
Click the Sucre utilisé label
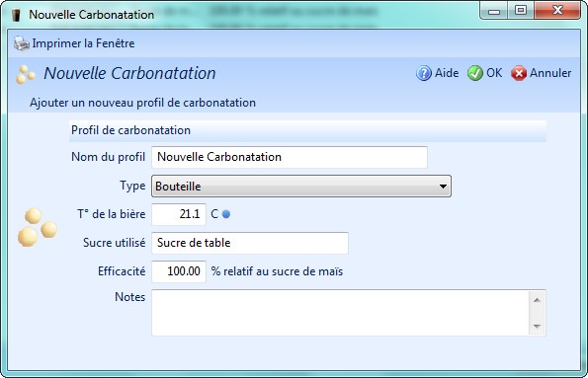point(115,243)
